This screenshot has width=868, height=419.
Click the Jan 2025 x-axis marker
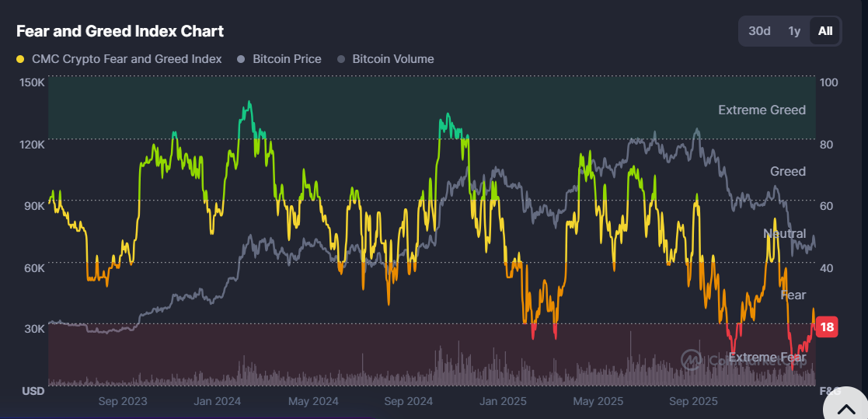coord(504,401)
